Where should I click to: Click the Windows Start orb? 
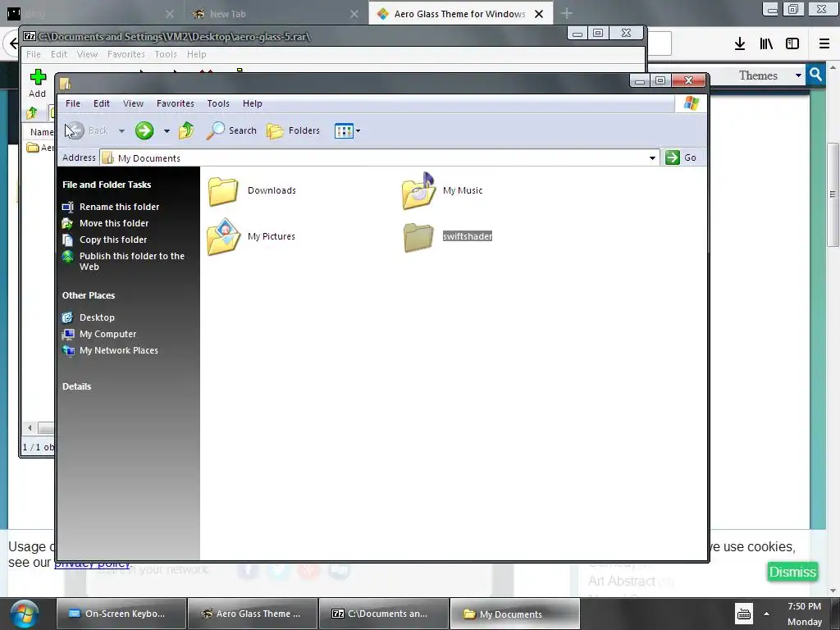(24, 614)
